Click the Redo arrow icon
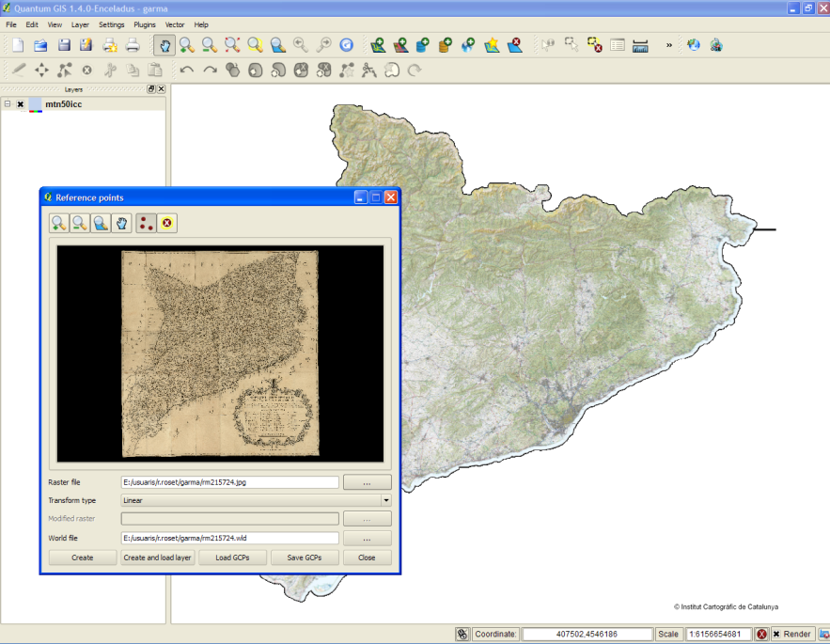Viewport: 830px width, 644px height. [211, 70]
